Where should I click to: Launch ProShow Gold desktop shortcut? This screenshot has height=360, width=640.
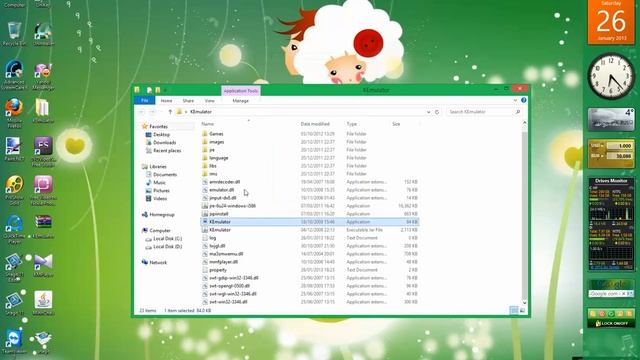(x=14, y=190)
